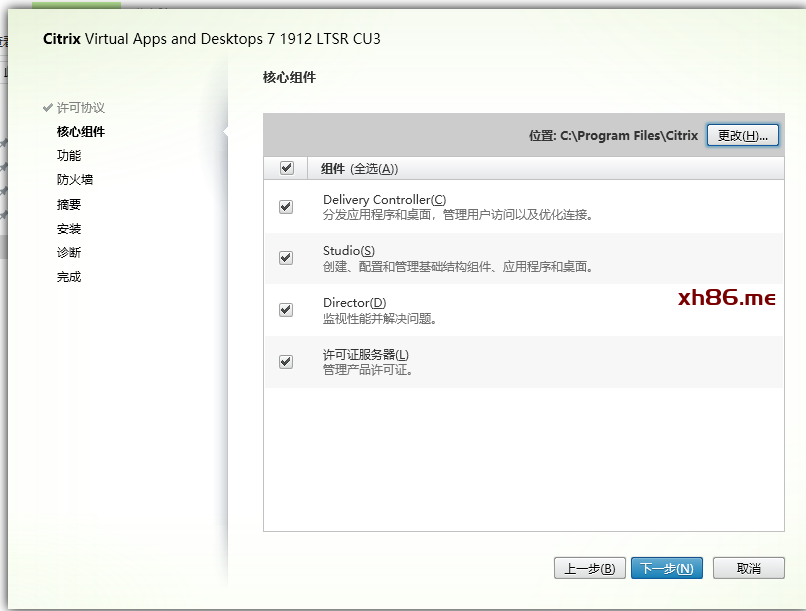
Task: Select 摘要 step in sidebar
Action: point(69,205)
